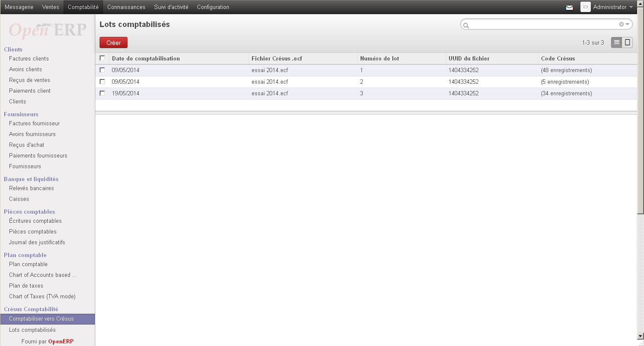The height and width of the screenshot is (346, 644).
Task: Go to the Configuration menu
Action: click(213, 7)
